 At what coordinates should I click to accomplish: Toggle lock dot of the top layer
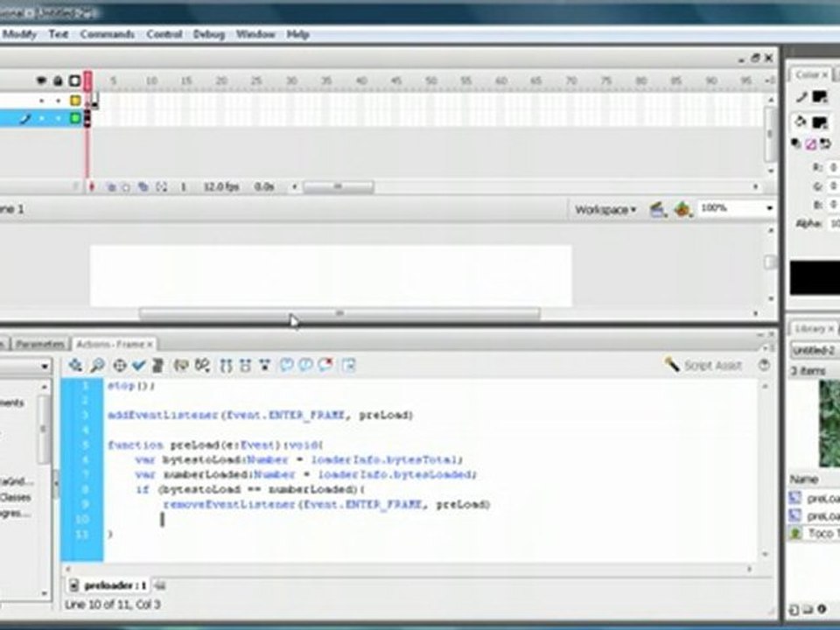click(58, 101)
